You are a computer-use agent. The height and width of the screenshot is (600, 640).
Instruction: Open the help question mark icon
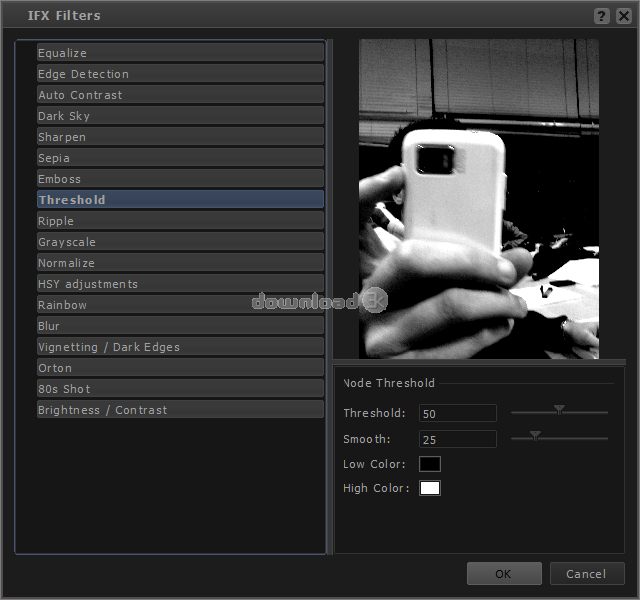coord(602,16)
